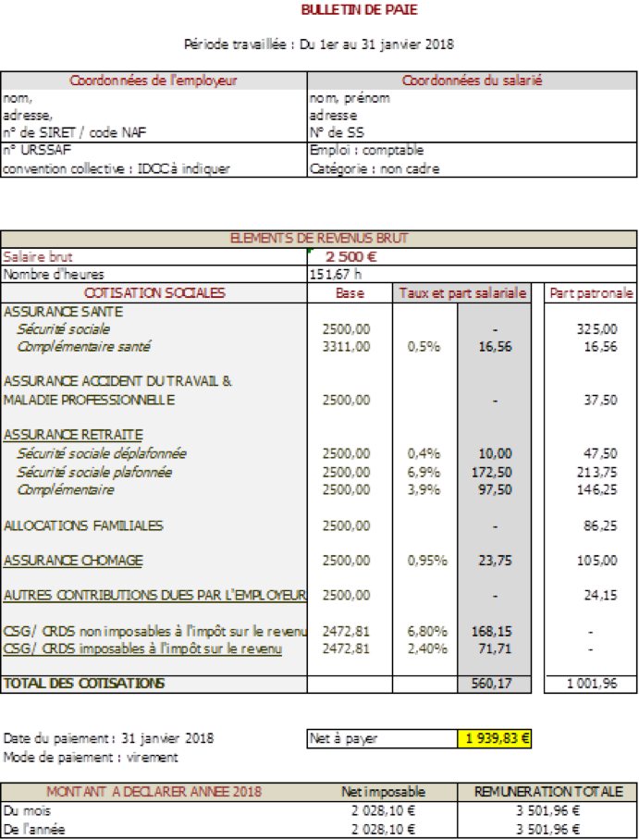Click the ASSURANCE SANTE row label
This screenshot has height=840, width=639.
pos(64,312)
